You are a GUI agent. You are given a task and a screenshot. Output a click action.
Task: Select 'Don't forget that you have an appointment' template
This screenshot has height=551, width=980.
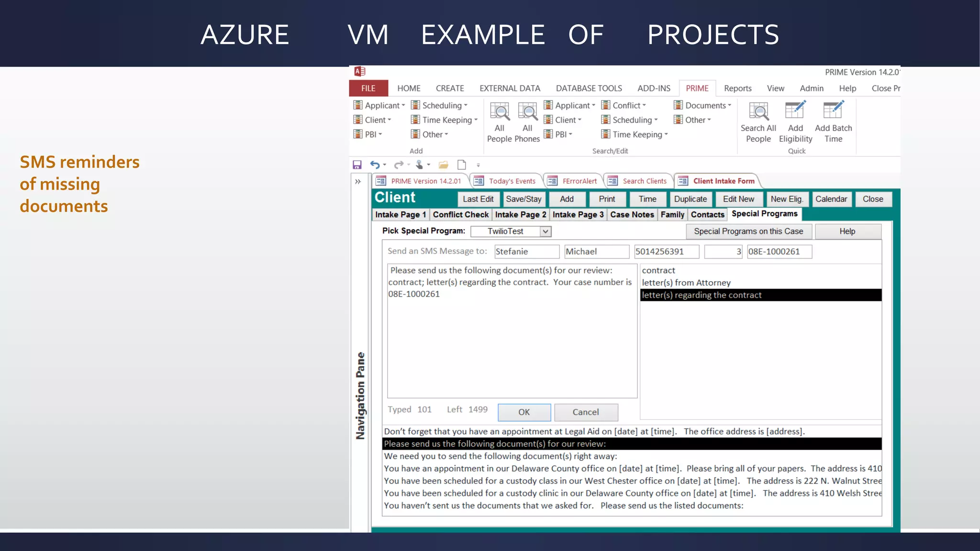[x=632, y=431]
